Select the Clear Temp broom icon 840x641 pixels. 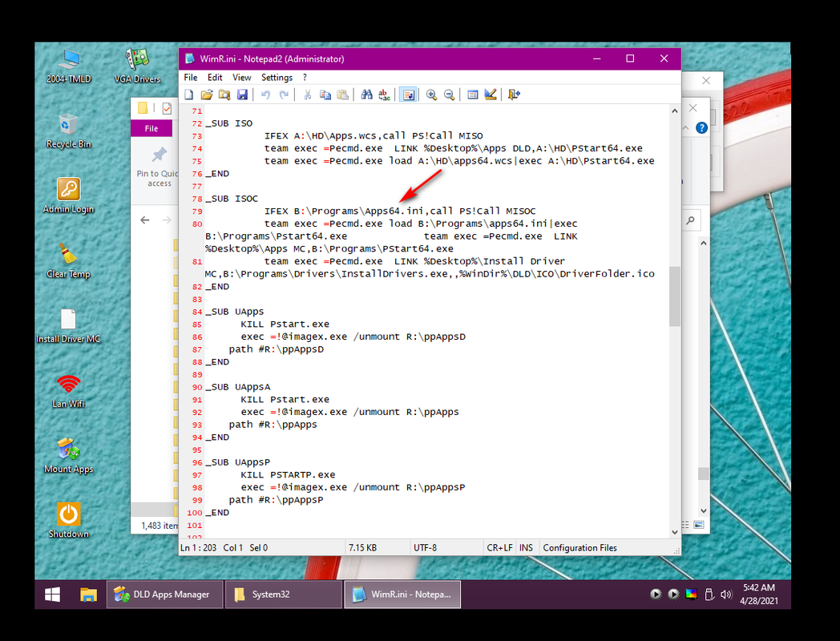pos(69,260)
